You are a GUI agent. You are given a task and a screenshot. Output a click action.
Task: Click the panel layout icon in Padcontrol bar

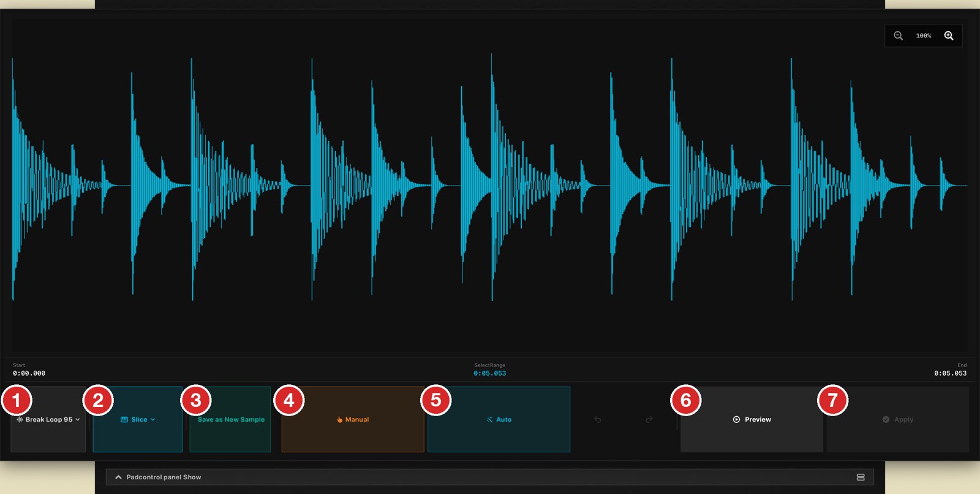[x=861, y=477]
